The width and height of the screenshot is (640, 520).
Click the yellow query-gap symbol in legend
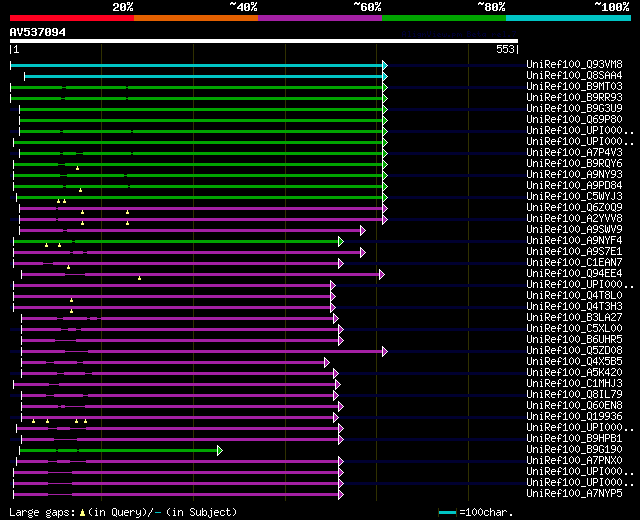click(x=82, y=513)
